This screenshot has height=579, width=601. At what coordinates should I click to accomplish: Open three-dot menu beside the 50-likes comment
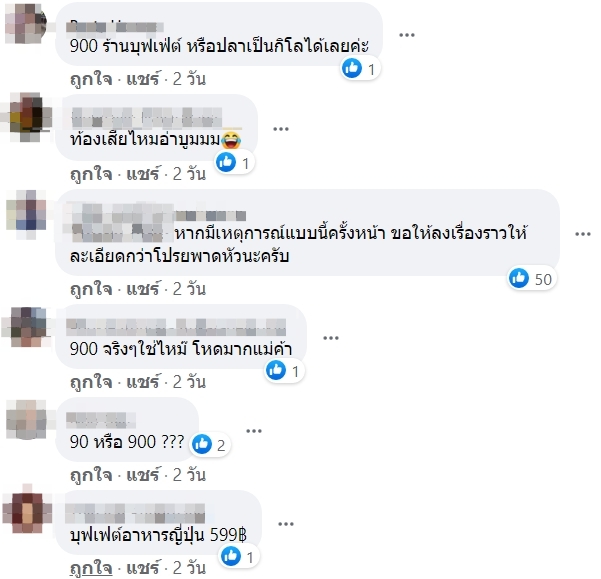click(x=583, y=234)
